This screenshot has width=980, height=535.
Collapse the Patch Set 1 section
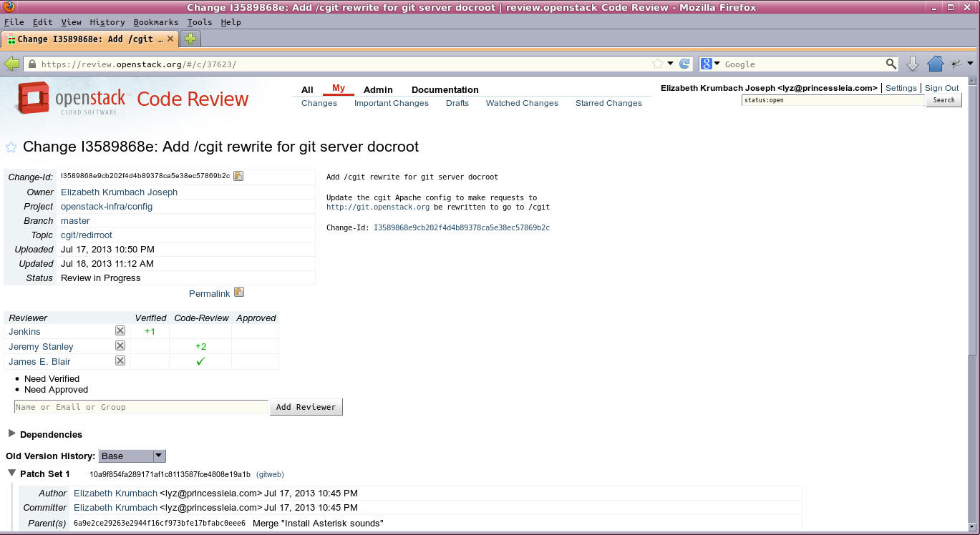(x=12, y=473)
